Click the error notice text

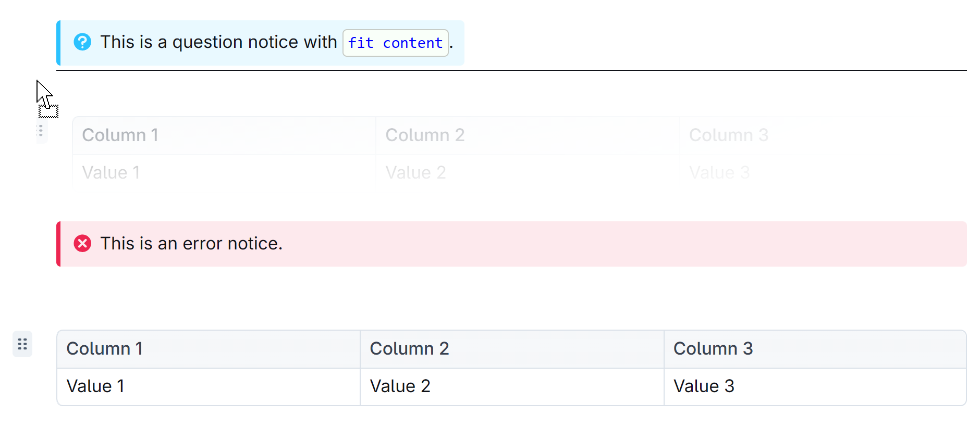point(191,244)
